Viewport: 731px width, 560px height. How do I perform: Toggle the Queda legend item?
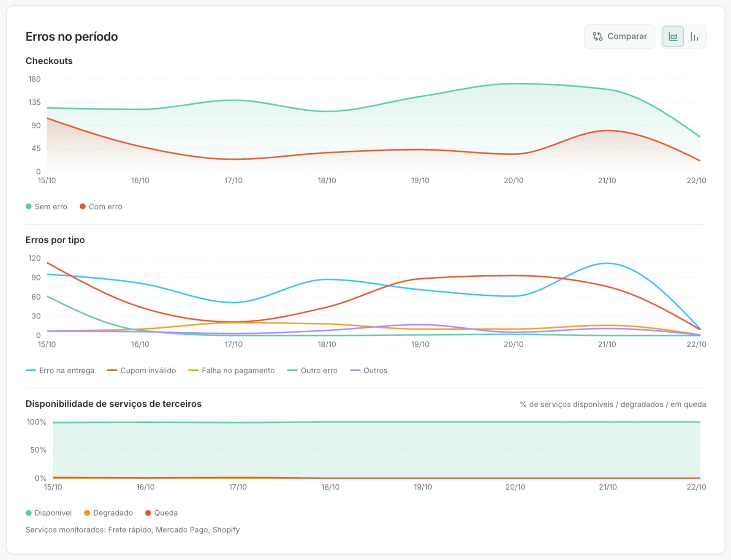[161, 513]
